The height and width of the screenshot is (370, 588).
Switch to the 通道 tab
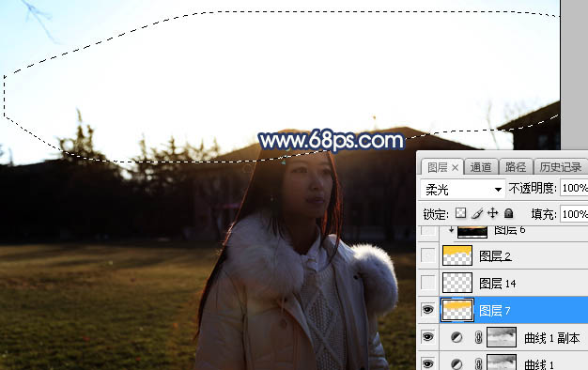point(481,167)
